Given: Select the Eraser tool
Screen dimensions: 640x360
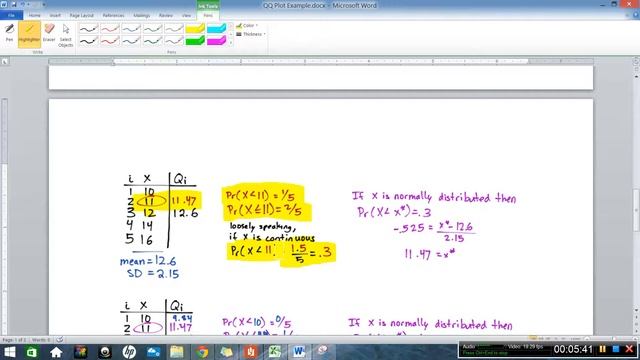Looking at the screenshot, I should click(49, 33).
